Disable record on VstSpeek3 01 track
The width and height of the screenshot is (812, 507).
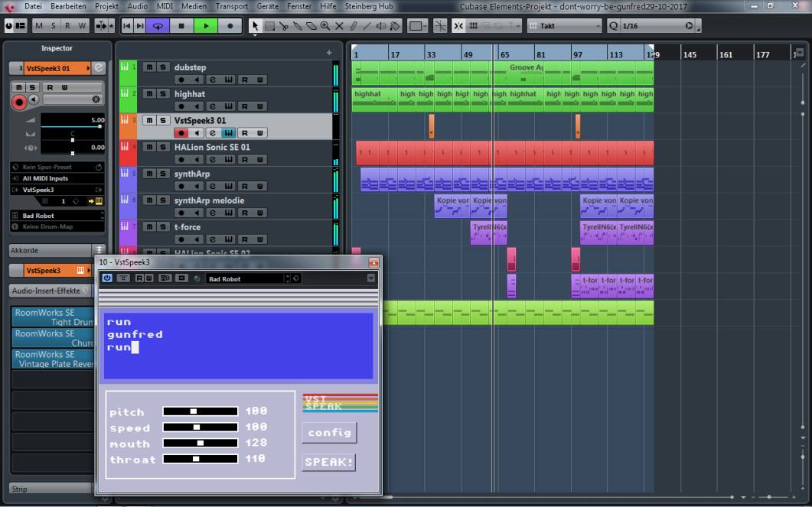[x=181, y=133]
